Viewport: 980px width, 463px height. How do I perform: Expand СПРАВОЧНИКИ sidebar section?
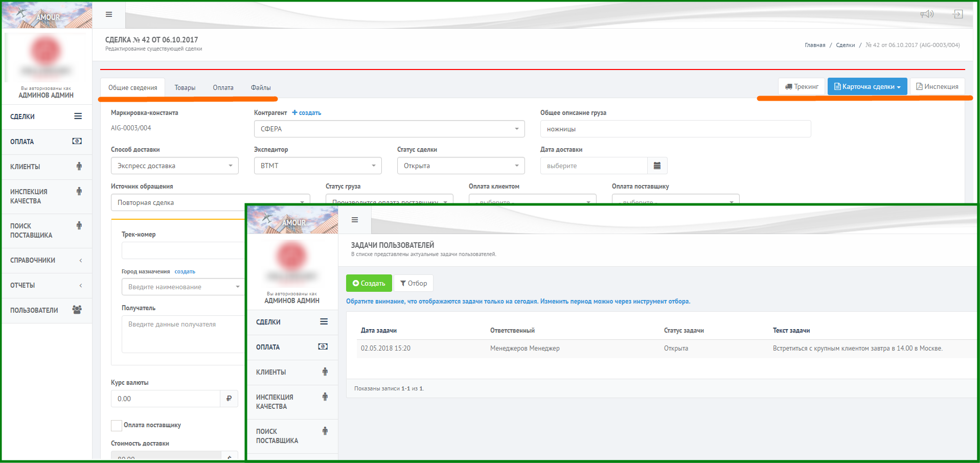click(x=47, y=260)
